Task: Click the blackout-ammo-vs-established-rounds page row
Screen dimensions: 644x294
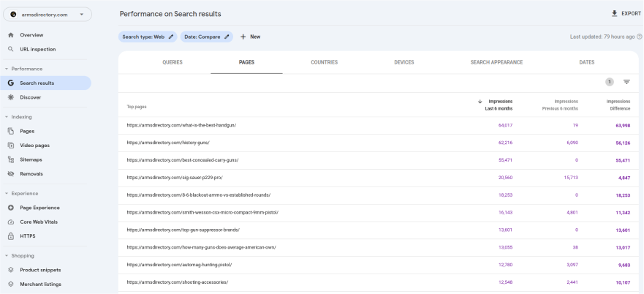Action: coord(378,195)
